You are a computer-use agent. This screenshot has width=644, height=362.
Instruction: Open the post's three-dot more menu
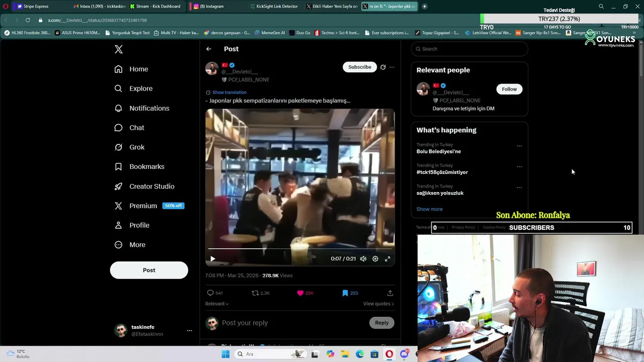(392, 67)
